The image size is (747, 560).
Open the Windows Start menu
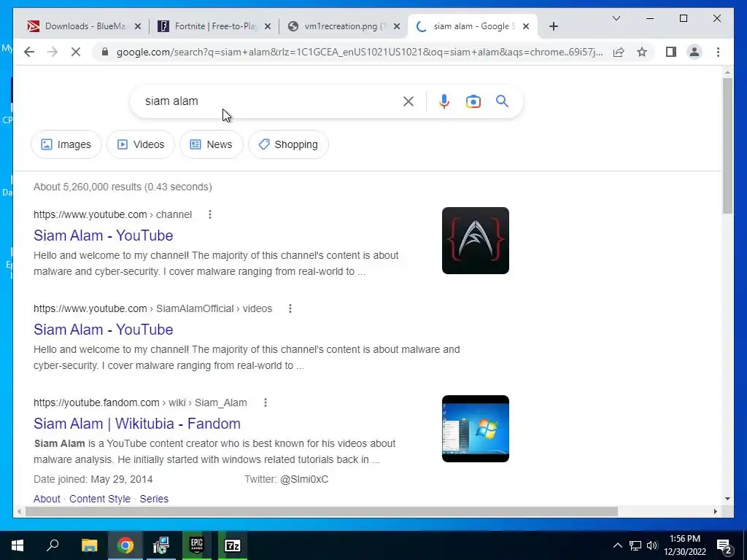pos(18,545)
